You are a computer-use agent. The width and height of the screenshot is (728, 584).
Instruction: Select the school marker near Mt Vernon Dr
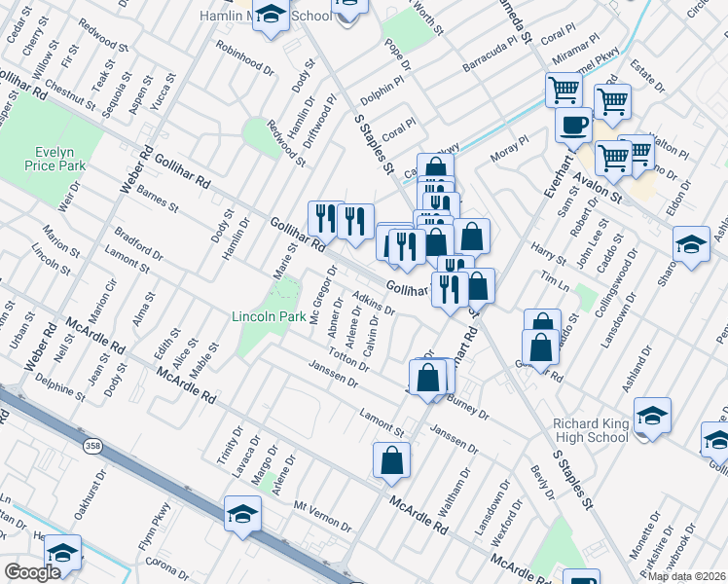[242, 514]
